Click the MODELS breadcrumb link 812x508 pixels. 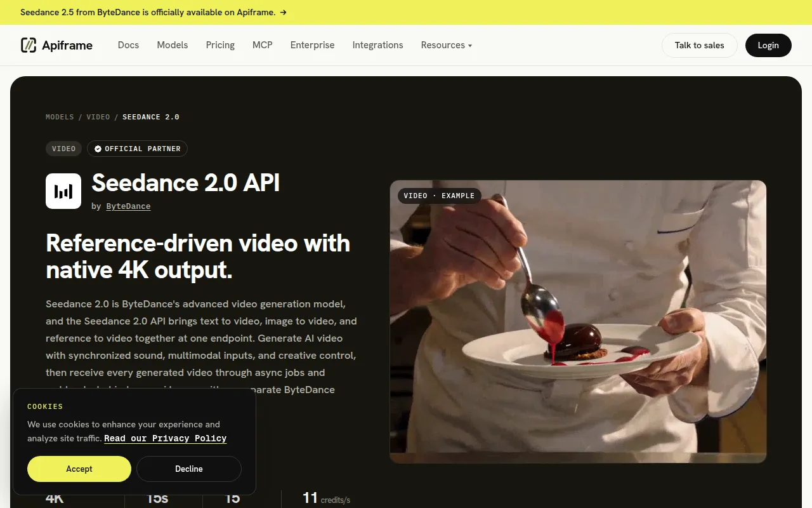pyautogui.click(x=60, y=117)
